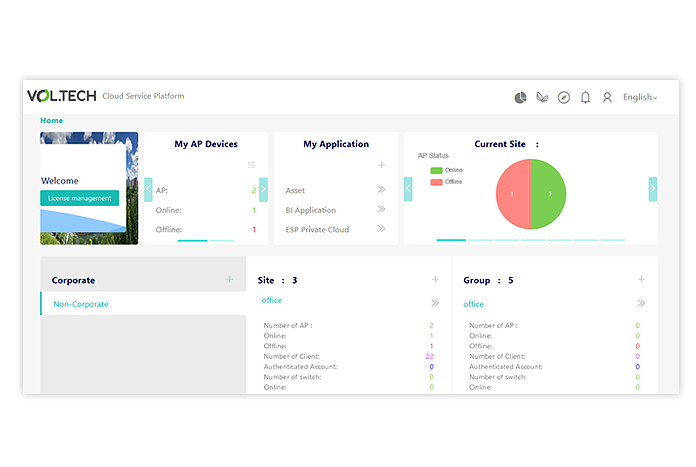Click the Welcome banner image
Screen dimensions: 696x467
[x=89, y=188]
